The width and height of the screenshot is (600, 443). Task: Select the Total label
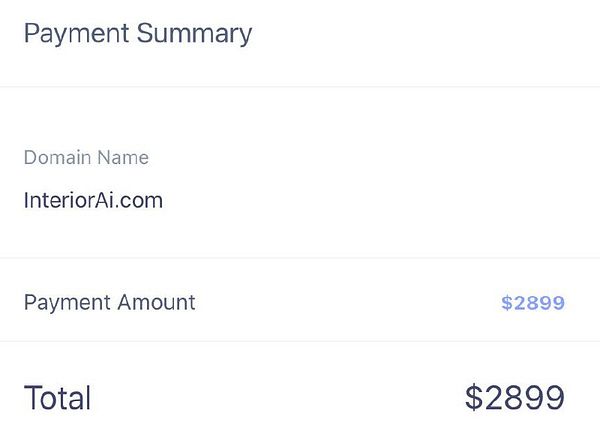tap(57, 398)
